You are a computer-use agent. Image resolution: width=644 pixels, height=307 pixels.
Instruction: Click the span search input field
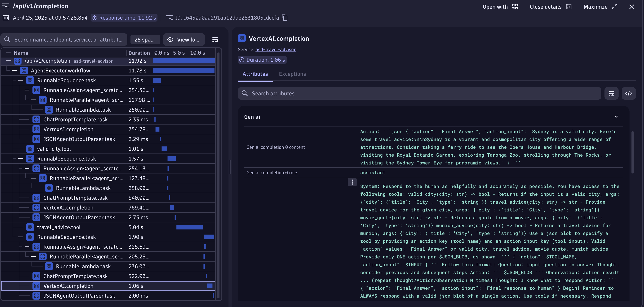coord(64,40)
